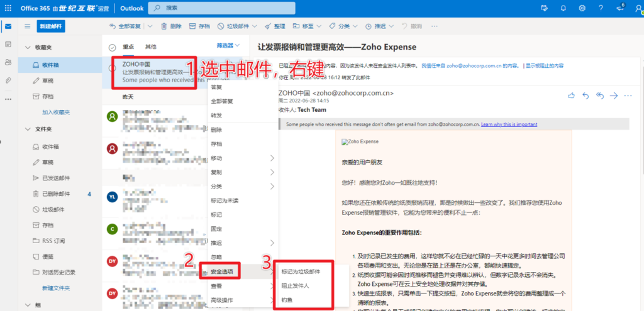Toggle the hamburger navigation pane icon
The width and height of the screenshot is (644, 311).
27,26
